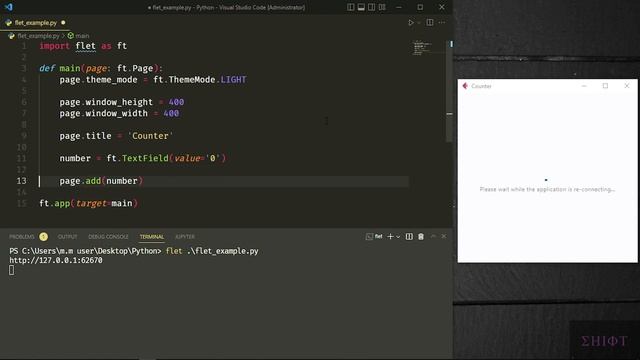The width and height of the screenshot is (640, 360).
Task: Click the 'import' keyword on line 1
Action: click(x=54, y=46)
